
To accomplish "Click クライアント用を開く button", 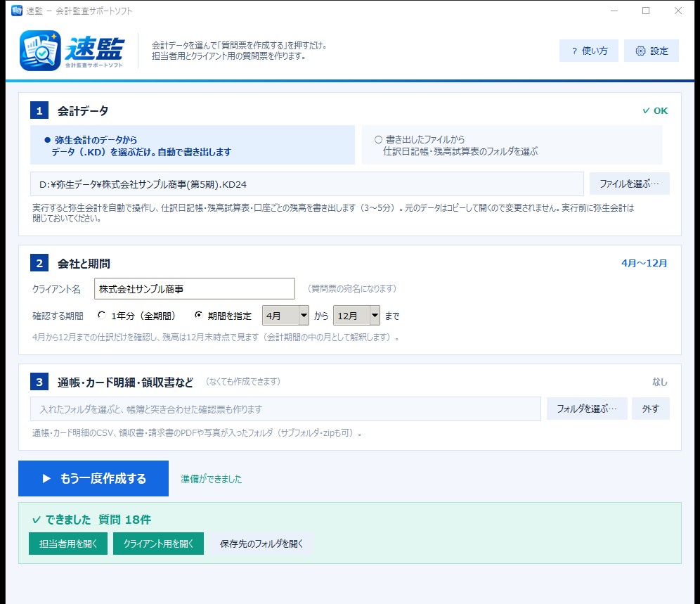I will point(158,544).
